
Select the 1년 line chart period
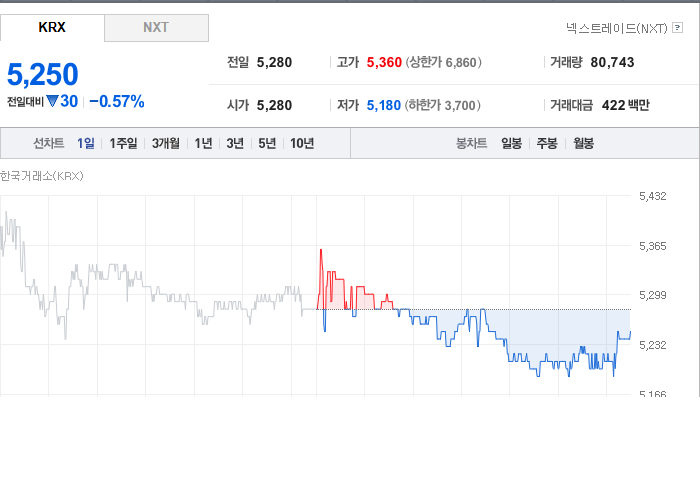pyautogui.click(x=203, y=143)
